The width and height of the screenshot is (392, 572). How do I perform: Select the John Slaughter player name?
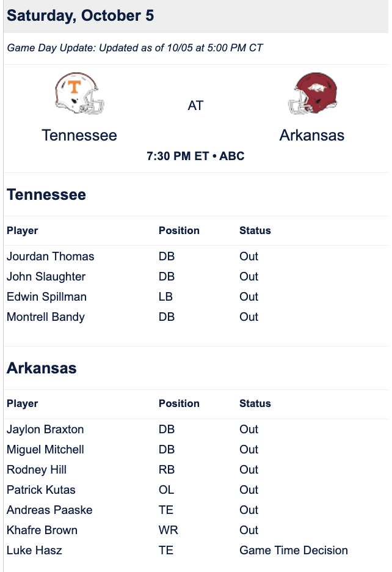(x=46, y=276)
